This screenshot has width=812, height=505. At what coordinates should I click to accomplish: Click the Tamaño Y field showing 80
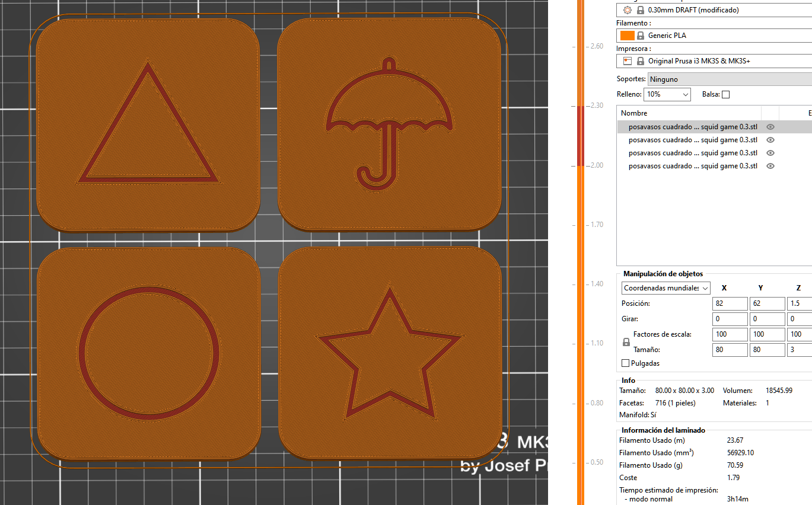tap(767, 350)
